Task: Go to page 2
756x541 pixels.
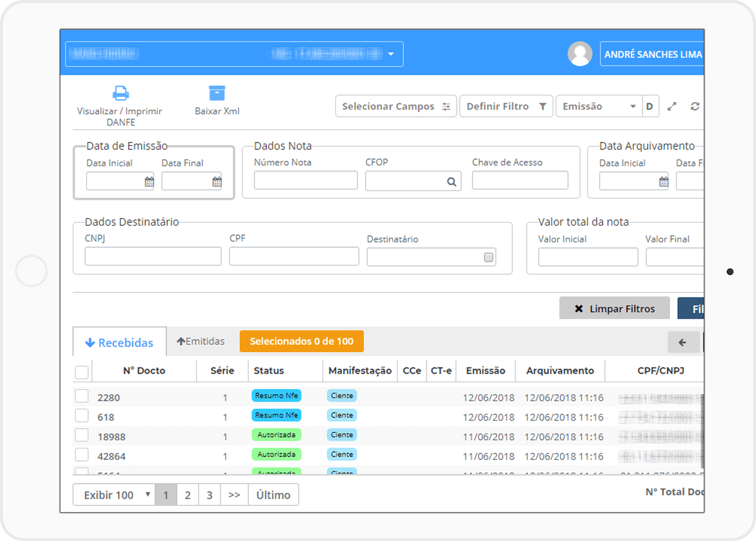Action: [188, 495]
